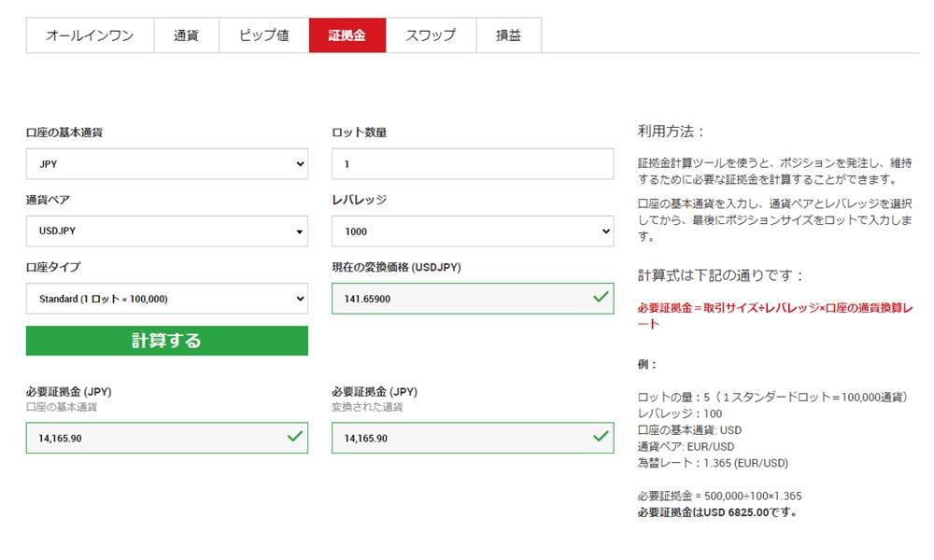Select the ピップ値 calculator tab

(262, 35)
